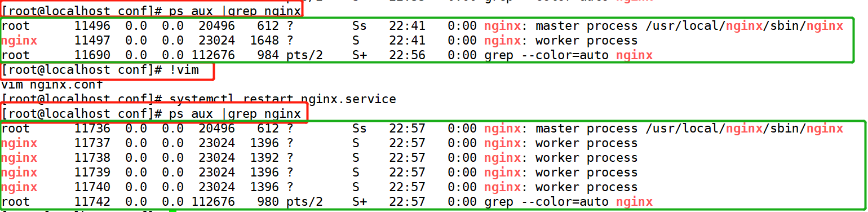868x212 pixels.
Task: Click the RSS value 1392
Action: point(264,158)
